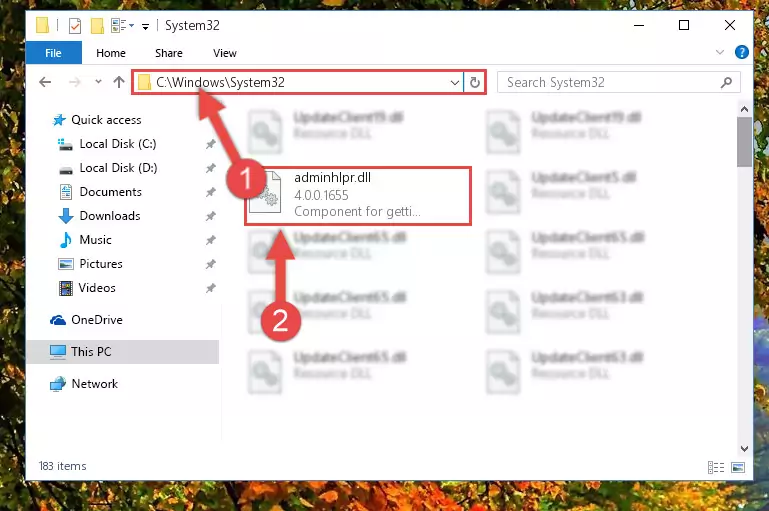Select Quick access in navigation pane
The width and height of the screenshot is (769, 511).
pyautogui.click(x=97, y=120)
